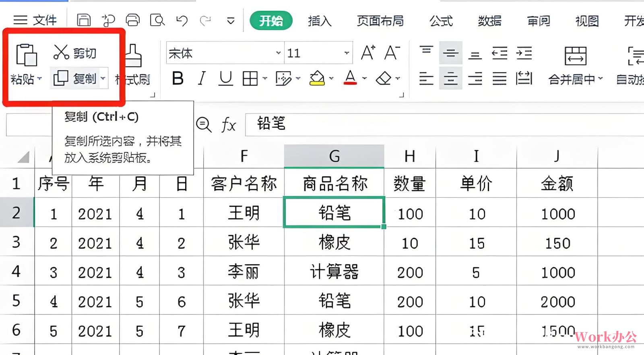The height and width of the screenshot is (355, 644).
Task: Select row 3 header
Action: (17, 242)
